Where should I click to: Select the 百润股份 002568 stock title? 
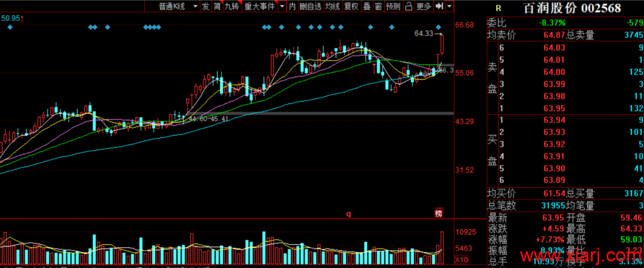click(x=572, y=8)
